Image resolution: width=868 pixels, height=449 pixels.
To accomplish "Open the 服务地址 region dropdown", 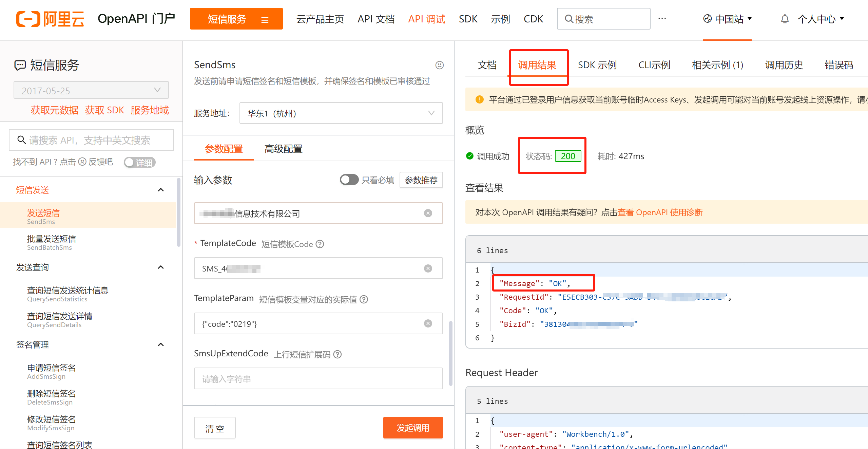I will click(x=341, y=113).
